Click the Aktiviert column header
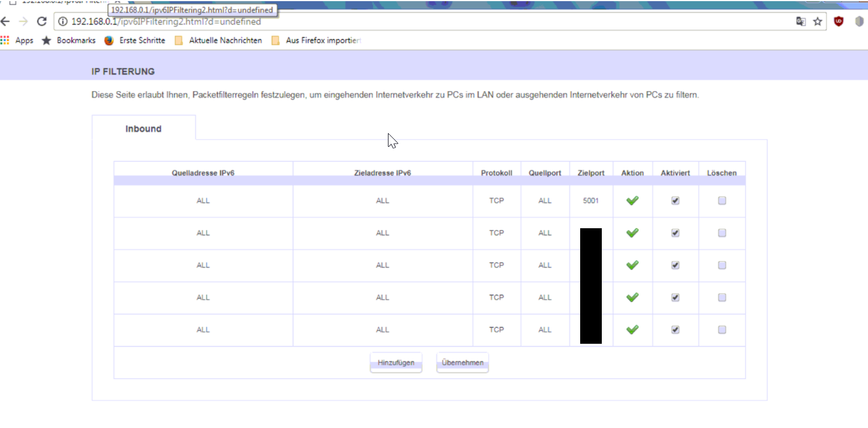 tap(675, 173)
